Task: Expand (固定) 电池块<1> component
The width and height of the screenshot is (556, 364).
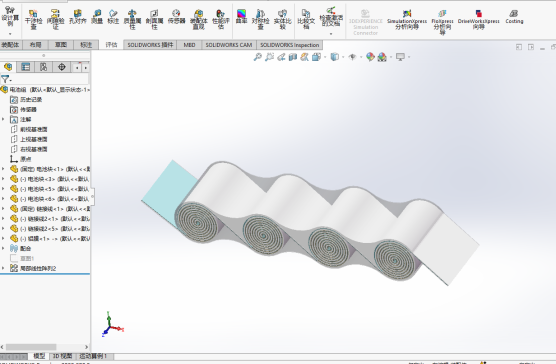Action: [x=3, y=169]
